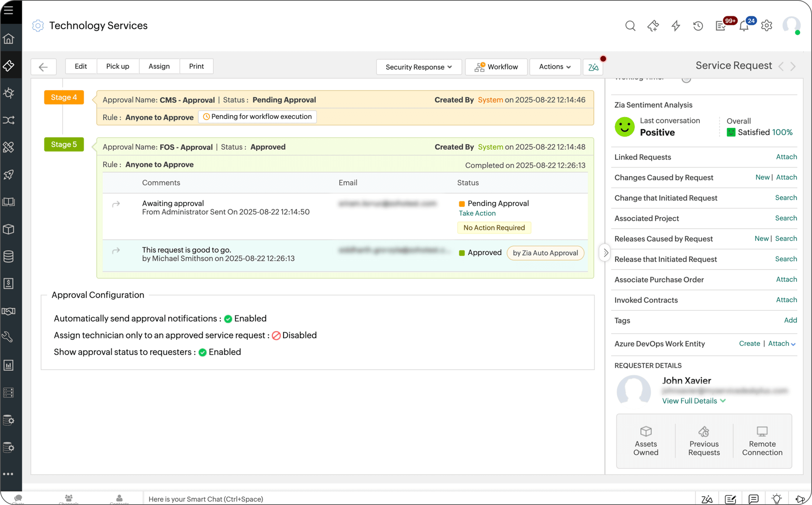Select the Assets cube icon in sidebar

(9, 229)
